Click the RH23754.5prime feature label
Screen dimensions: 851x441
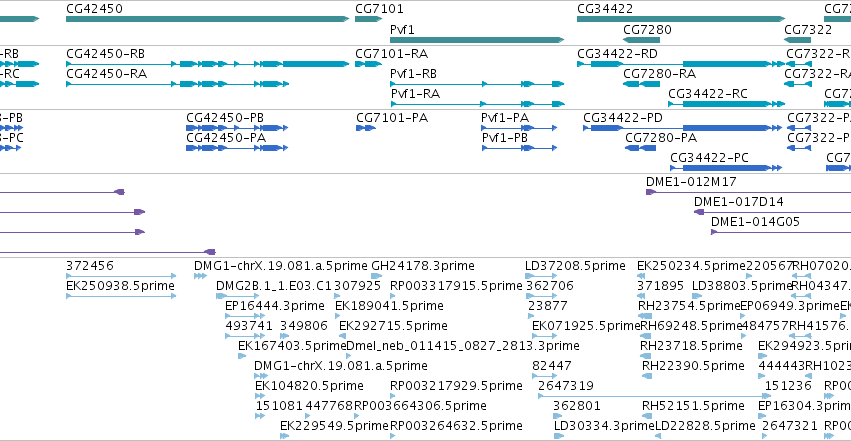pyautogui.click(x=689, y=306)
